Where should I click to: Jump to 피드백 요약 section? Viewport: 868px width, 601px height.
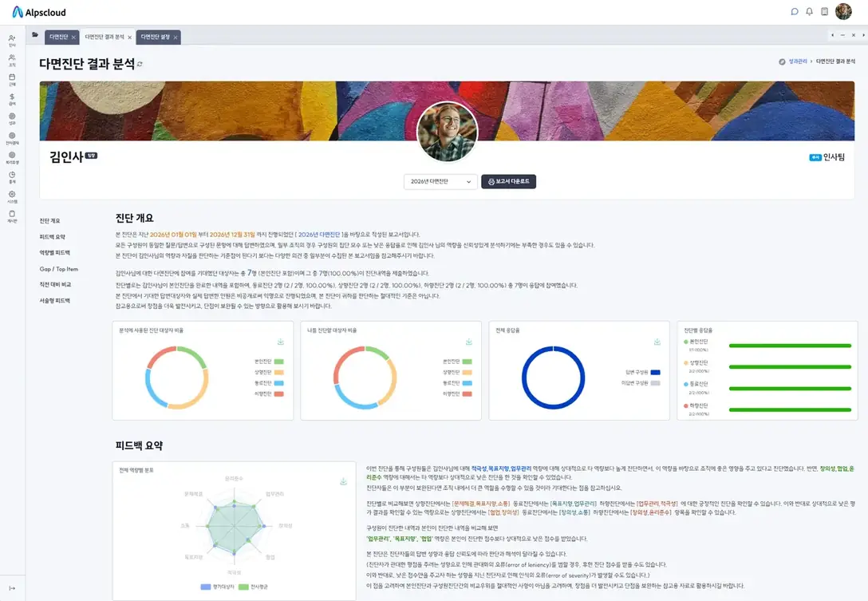[52, 237]
